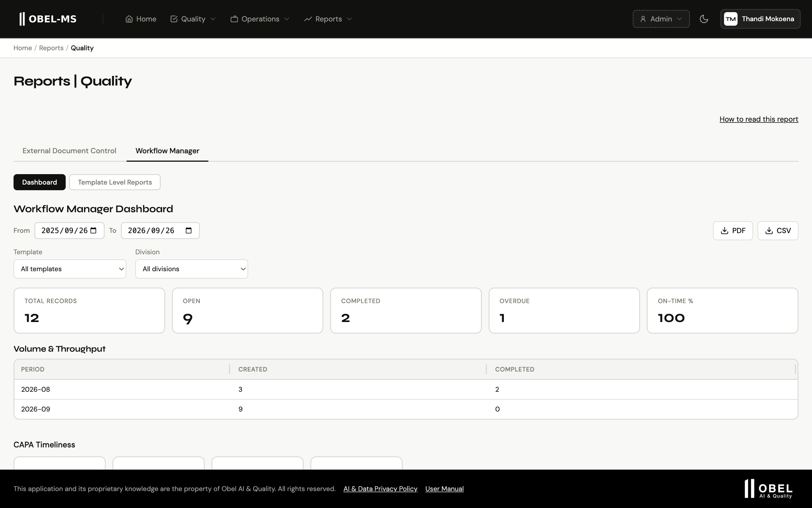Screen dimensions: 812x508
Task: Open the All templates dropdown
Action: click(x=70, y=269)
